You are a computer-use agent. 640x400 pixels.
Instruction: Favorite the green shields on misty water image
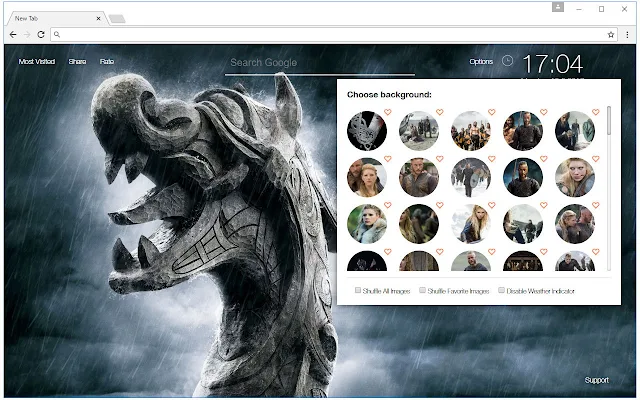[596, 112]
